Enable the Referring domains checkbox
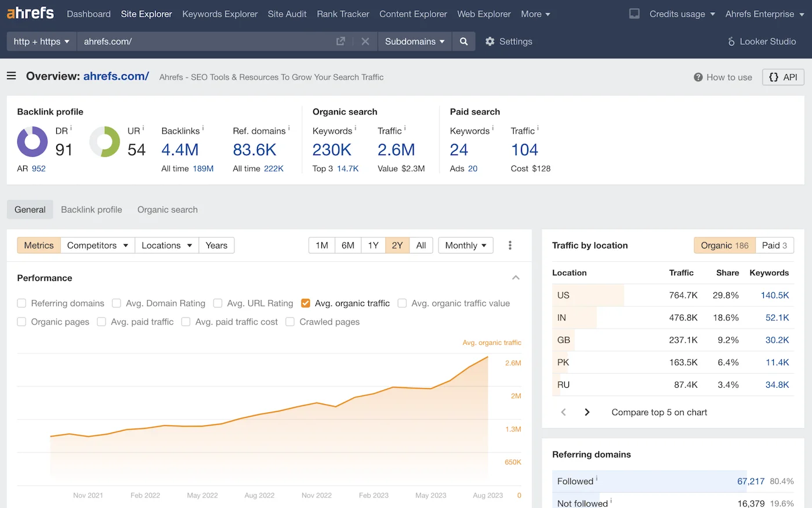 point(21,303)
